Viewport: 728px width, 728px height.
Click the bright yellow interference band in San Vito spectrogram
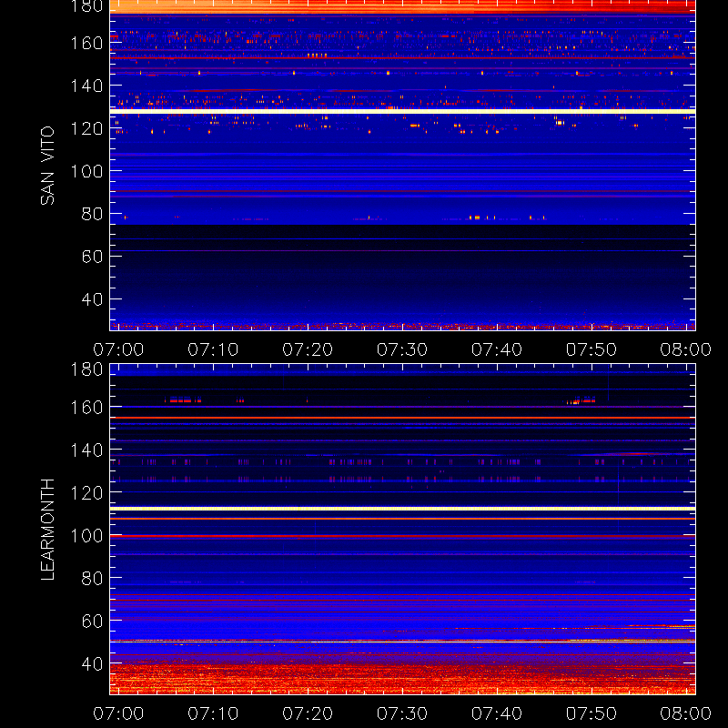(x=402, y=111)
